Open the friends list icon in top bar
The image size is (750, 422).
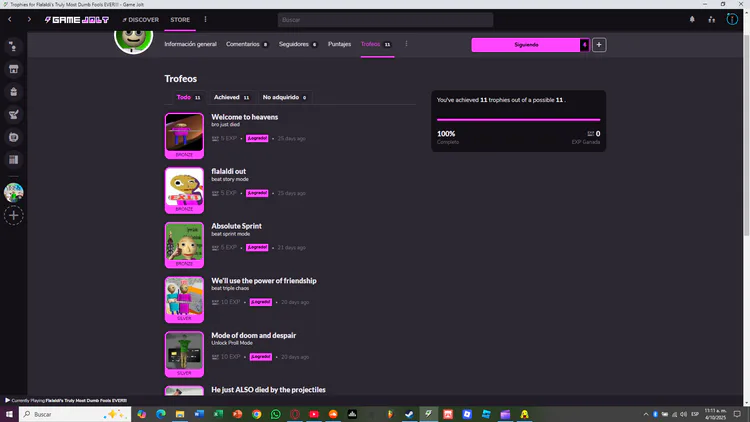712,20
